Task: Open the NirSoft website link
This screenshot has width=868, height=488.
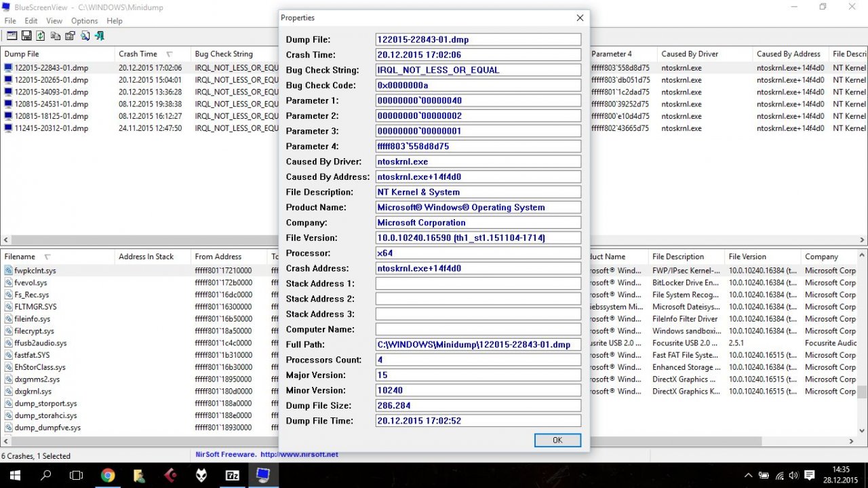Action: (x=299, y=455)
